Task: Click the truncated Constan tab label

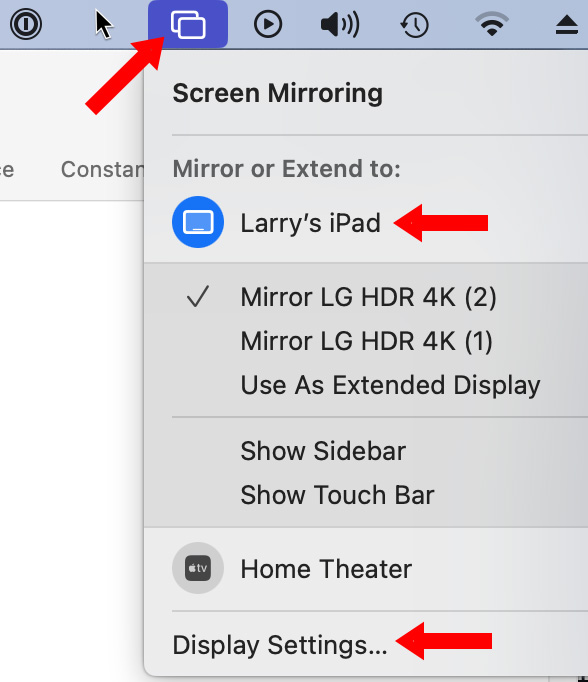Action: 102,169
